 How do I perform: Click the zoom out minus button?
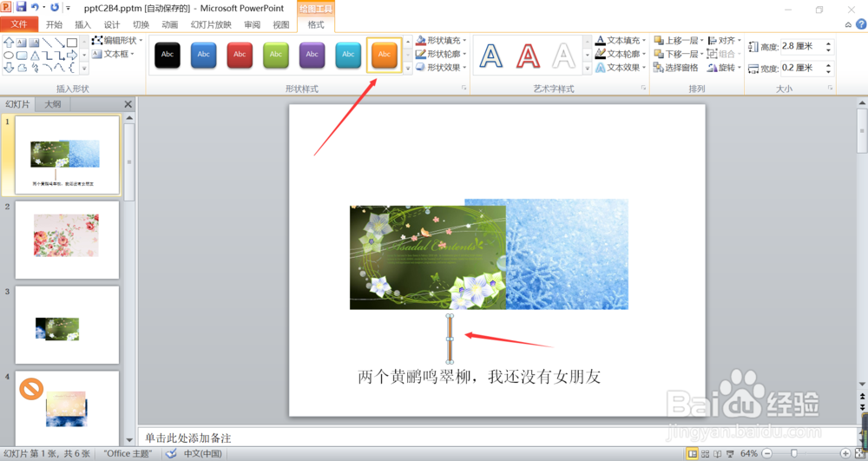pyautogui.click(x=767, y=454)
